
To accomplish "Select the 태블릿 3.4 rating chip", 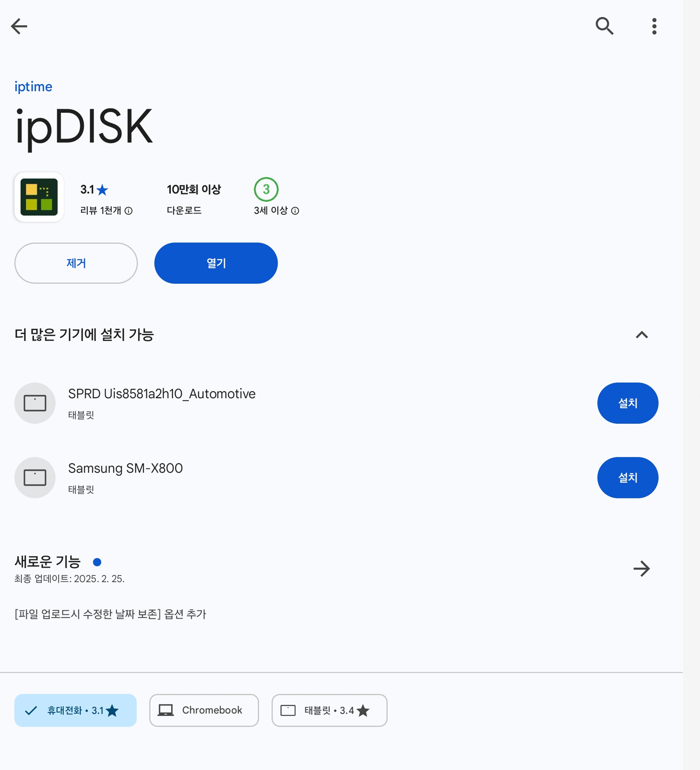I will click(x=329, y=710).
